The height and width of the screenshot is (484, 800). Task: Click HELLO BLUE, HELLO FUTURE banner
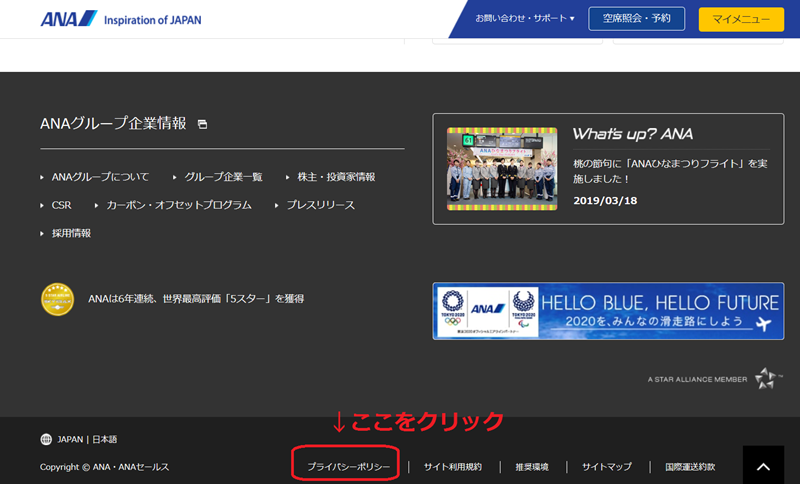(608, 311)
